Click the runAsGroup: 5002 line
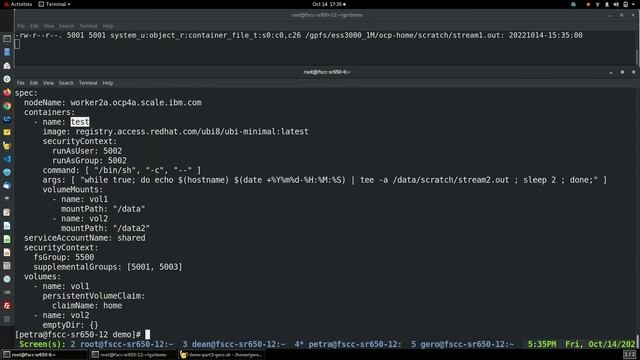Viewport: 640px width, 360px height. point(89,161)
